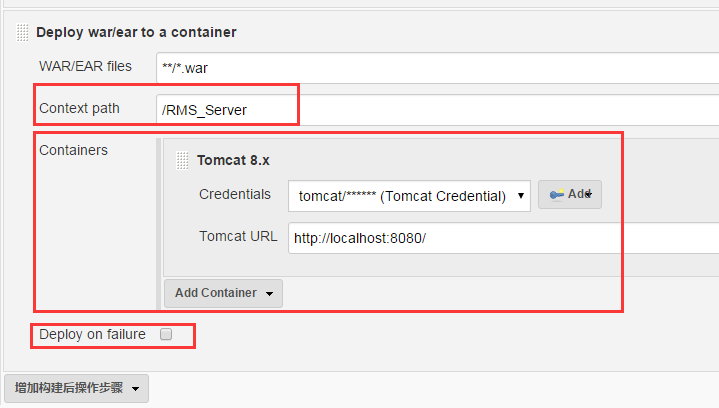Toggle the Deploy on failure checkbox
The width and height of the screenshot is (719, 408).
[x=166, y=334]
